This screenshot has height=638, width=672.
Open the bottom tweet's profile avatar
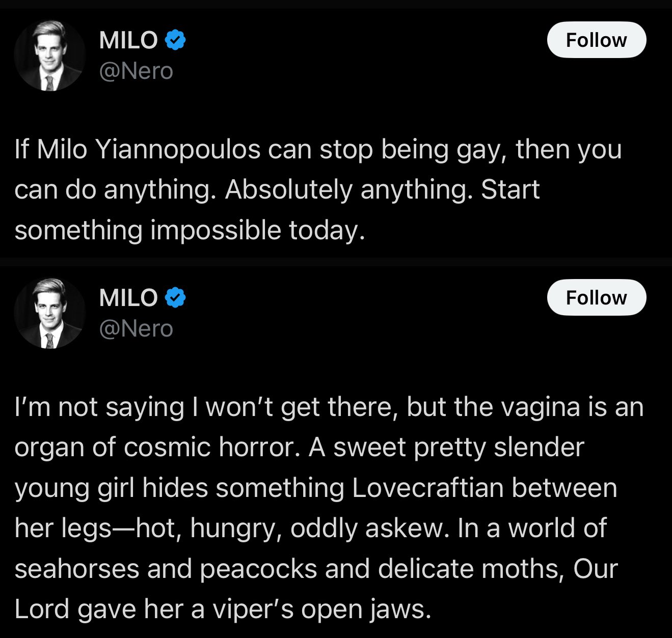49,313
